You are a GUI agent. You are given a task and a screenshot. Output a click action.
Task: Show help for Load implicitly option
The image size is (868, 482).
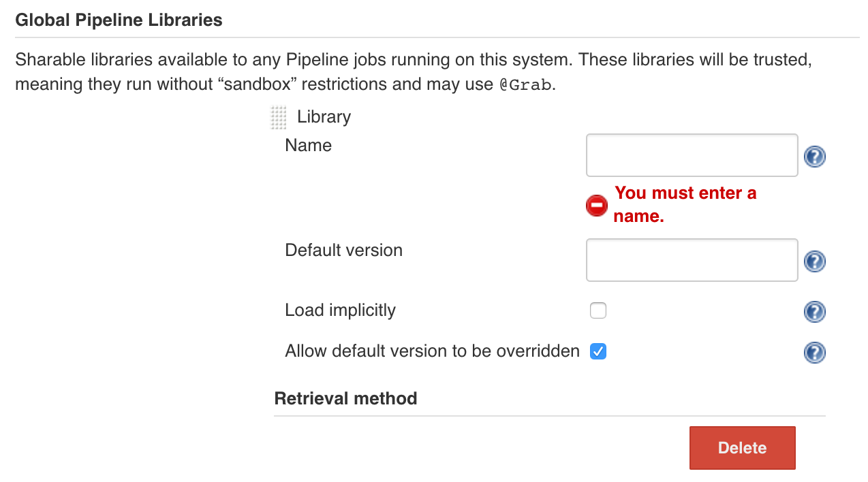(814, 312)
